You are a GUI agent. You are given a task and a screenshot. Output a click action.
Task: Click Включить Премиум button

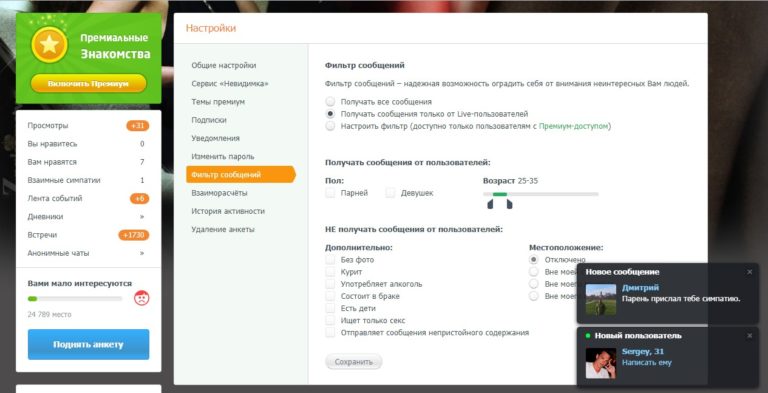point(89,83)
